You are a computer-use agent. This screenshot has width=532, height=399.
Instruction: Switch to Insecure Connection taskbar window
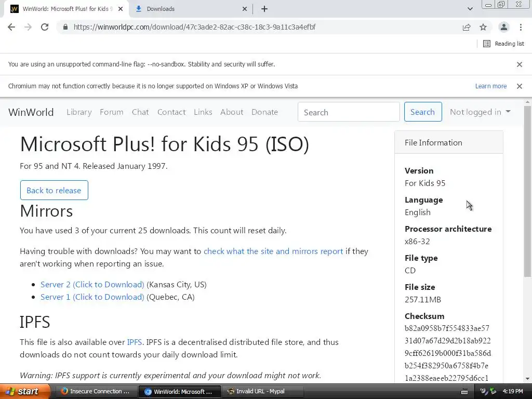click(96, 391)
